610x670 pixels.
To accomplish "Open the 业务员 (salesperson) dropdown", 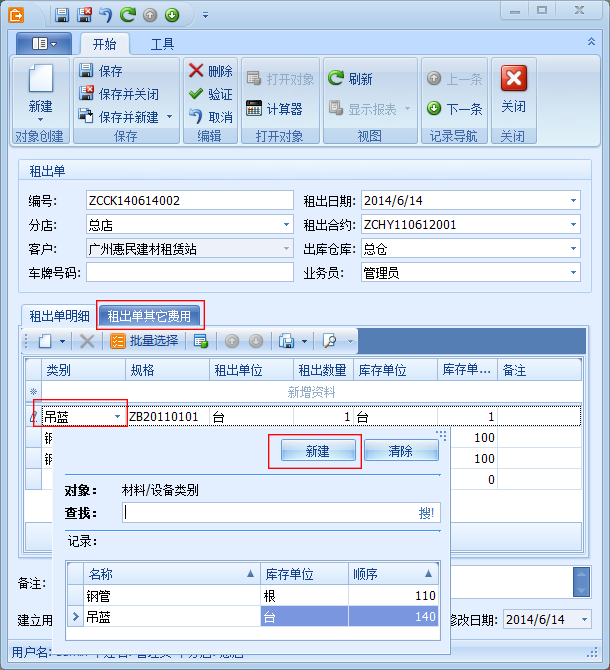I will [x=573, y=273].
